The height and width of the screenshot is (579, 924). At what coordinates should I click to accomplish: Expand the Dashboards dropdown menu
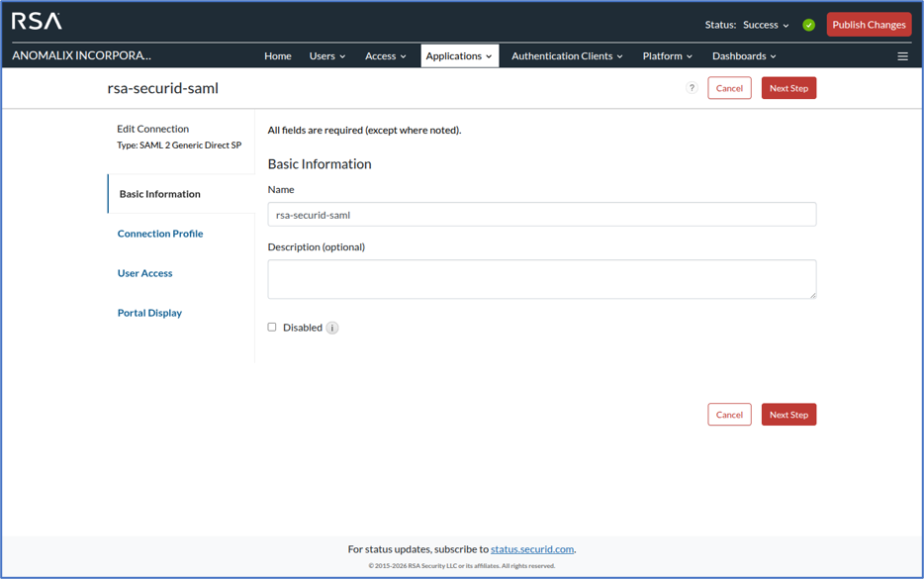coord(744,56)
